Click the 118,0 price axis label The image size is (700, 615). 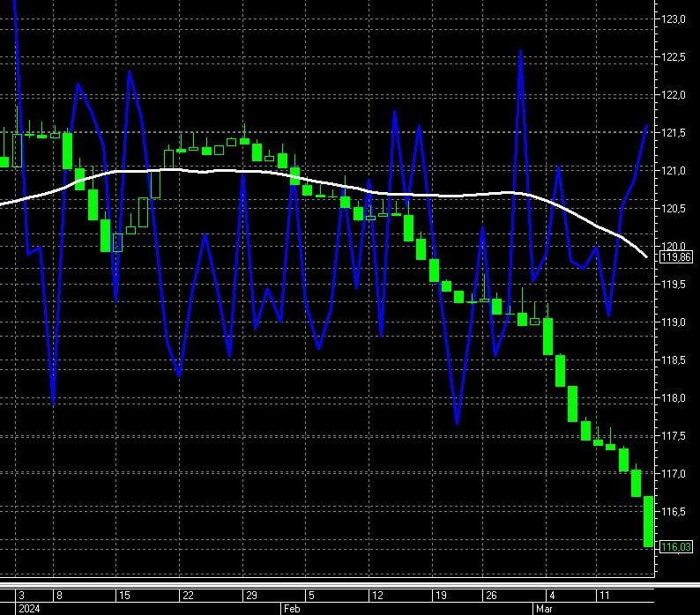pyautogui.click(x=674, y=397)
